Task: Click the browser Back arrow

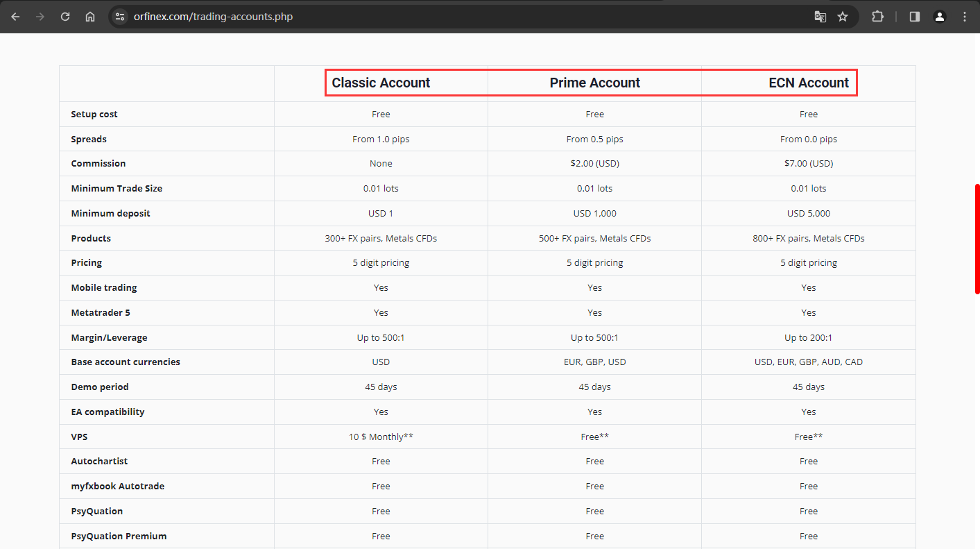Action: pyautogui.click(x=15, y=17)
